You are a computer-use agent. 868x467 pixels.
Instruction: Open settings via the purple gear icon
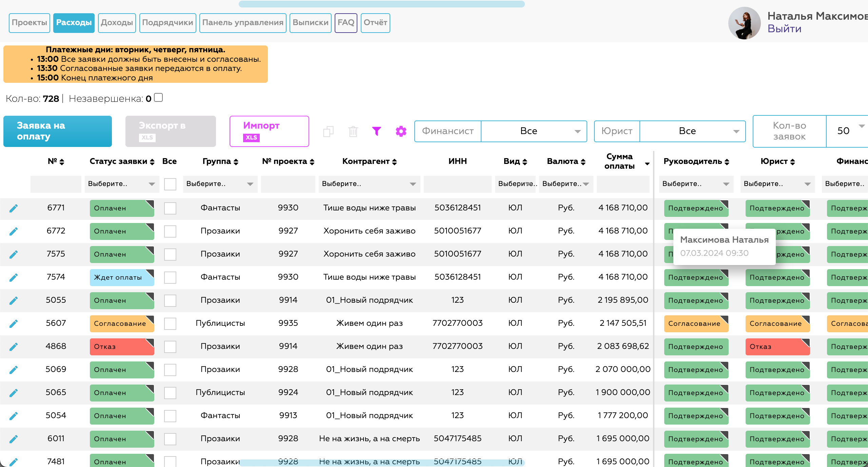click(401, 131)
